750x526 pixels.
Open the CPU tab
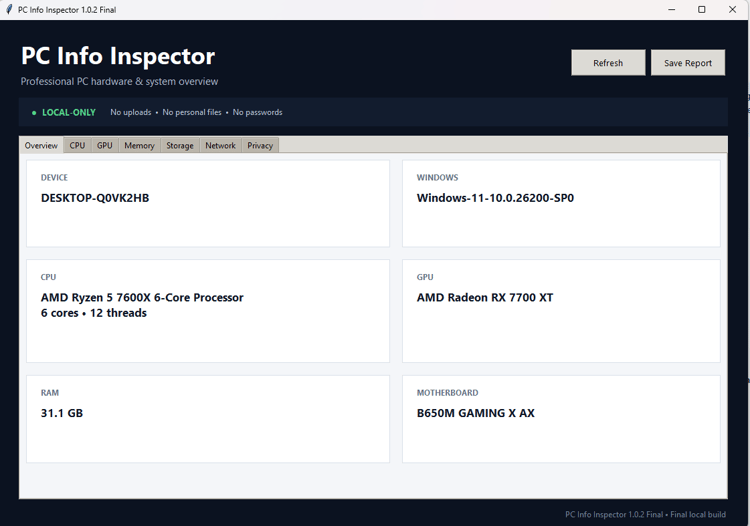click(77, 145)
